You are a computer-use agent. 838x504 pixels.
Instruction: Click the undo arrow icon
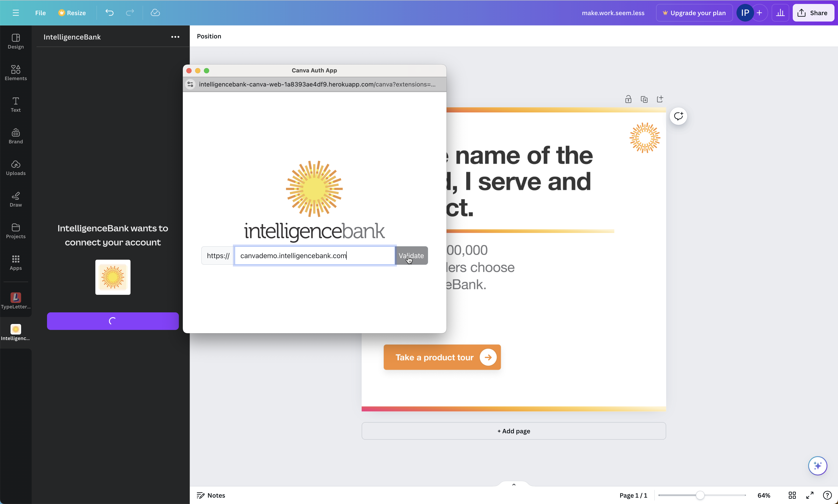click(x=109, y=13)
